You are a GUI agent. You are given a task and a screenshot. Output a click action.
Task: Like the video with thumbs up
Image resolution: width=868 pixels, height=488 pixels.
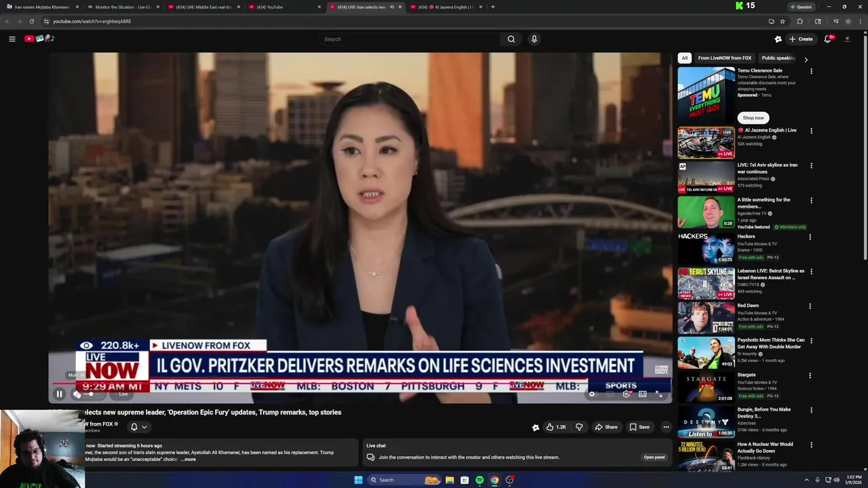[555, 427]
